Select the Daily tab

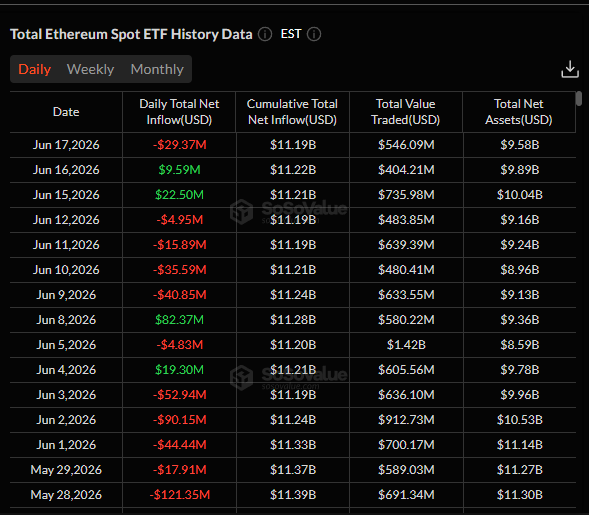tap(35, 69)
